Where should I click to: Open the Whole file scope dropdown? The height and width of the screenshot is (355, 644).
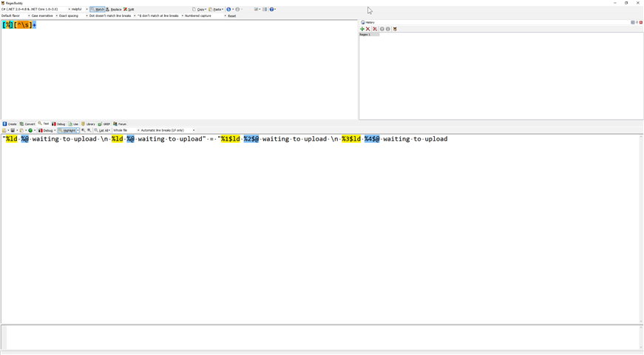click(126, 130)
